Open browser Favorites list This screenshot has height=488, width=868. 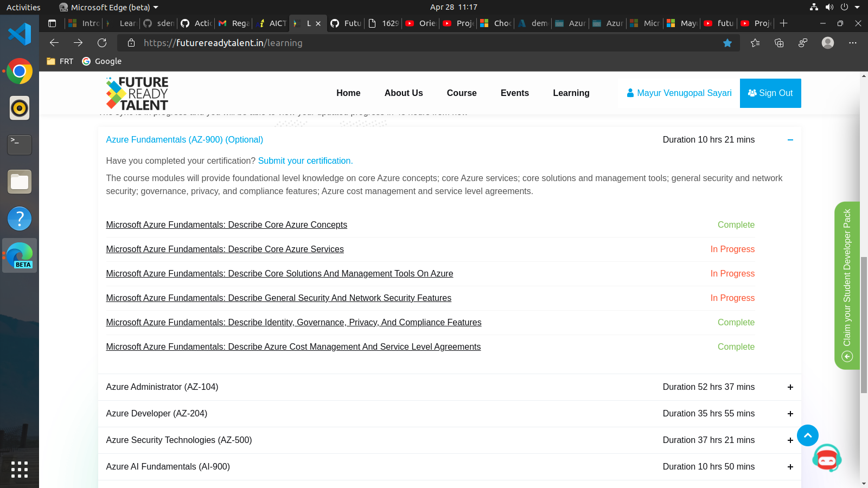click(755, 43)
